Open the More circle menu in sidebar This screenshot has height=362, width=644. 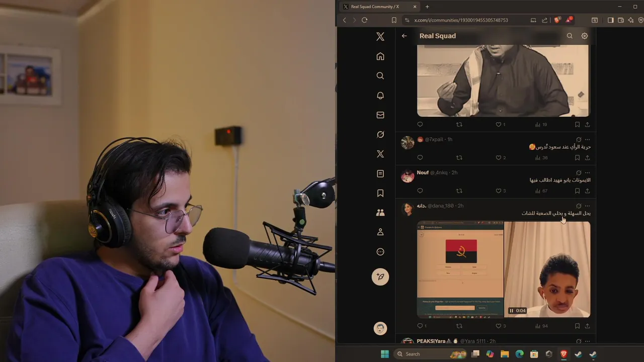coord(380,252)
